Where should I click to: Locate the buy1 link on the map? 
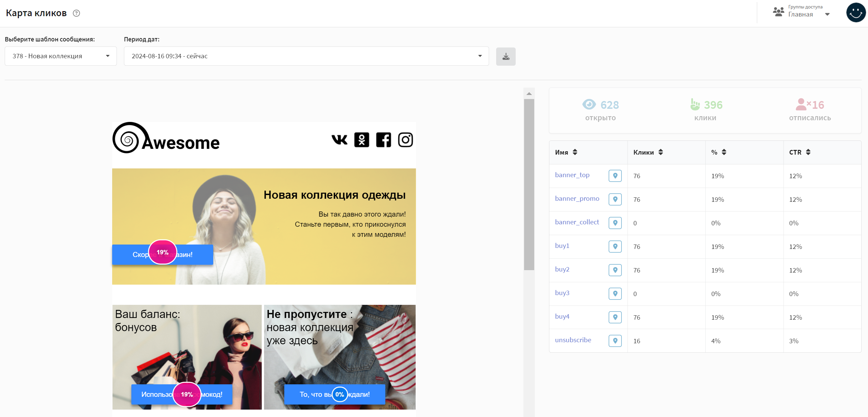coord(615,246)
